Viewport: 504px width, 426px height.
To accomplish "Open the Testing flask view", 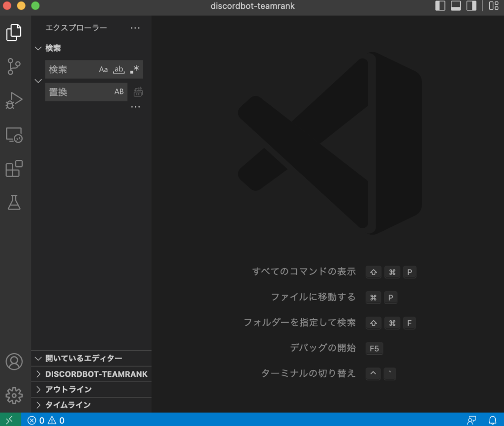I will pos(14,202).
